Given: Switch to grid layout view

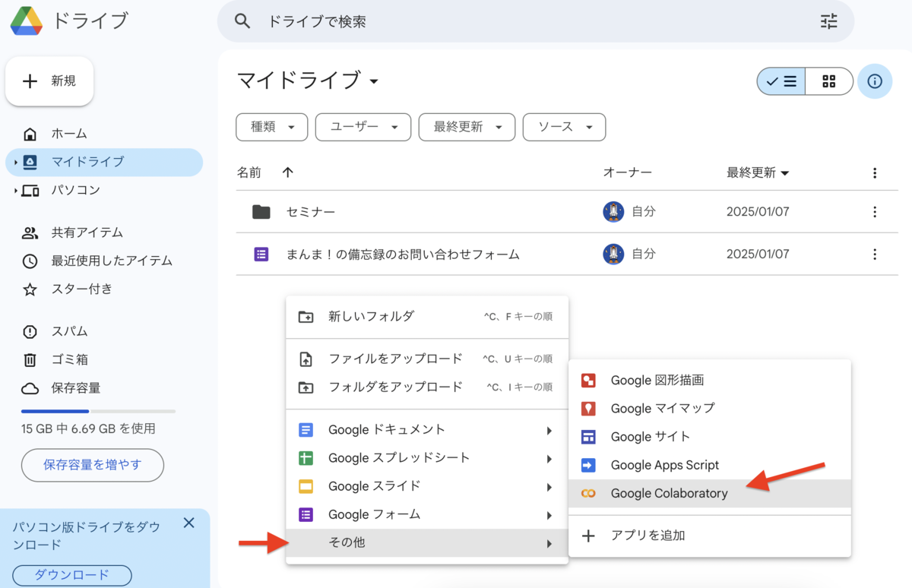Looking at the screenshot, I should tap(829, 81).
